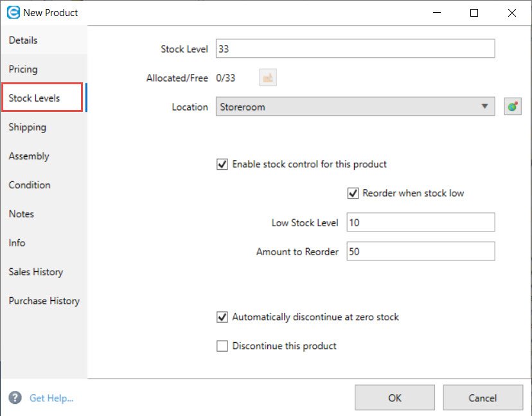Click the allocated stock chart icon
Viewport: 532px width, 416px height.
pyautogui.click(x=268, y=78)
